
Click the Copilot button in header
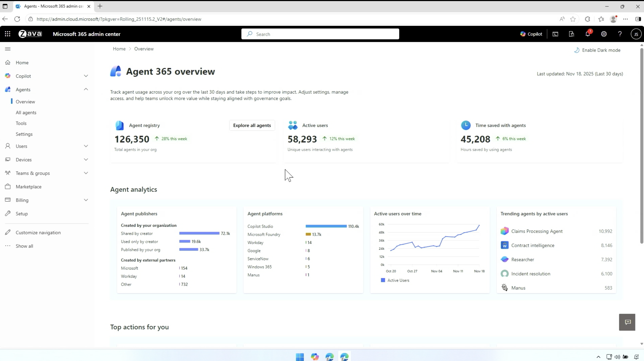tap(531, 34)
